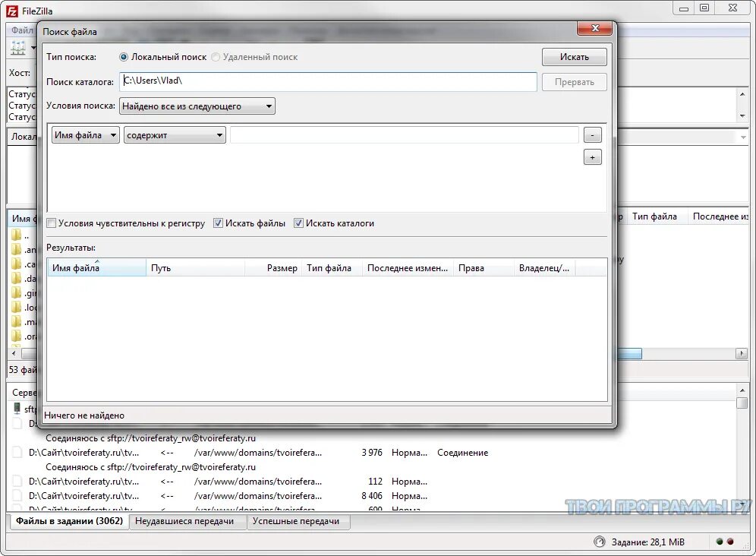Focus the search condition value field
The width and height of the screenshot is (756, 556).
click(404, 135)
